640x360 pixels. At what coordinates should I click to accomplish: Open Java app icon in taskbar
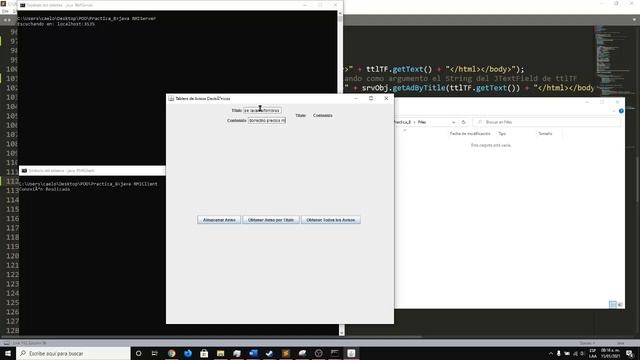[351, 353]
